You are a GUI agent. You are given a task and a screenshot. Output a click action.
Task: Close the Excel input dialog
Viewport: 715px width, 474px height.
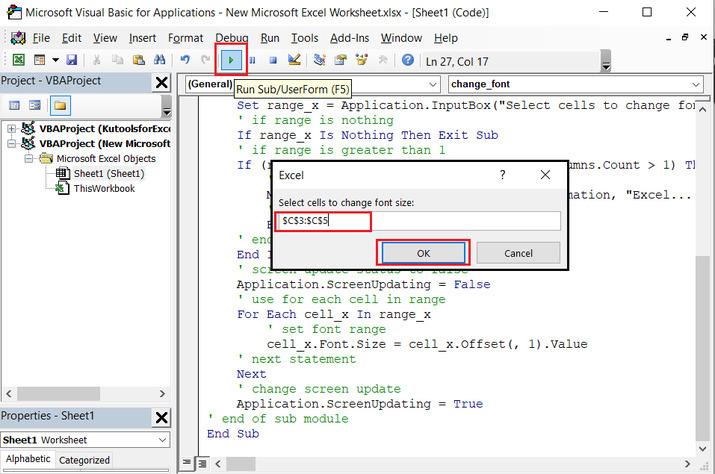pyautogui.click(x=545, y=175)
